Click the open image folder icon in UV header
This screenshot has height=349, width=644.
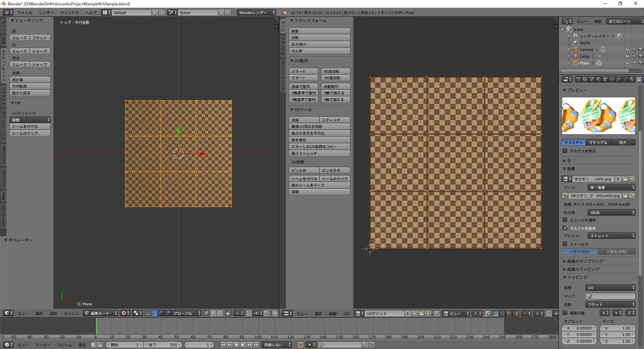tap(421, 313)
